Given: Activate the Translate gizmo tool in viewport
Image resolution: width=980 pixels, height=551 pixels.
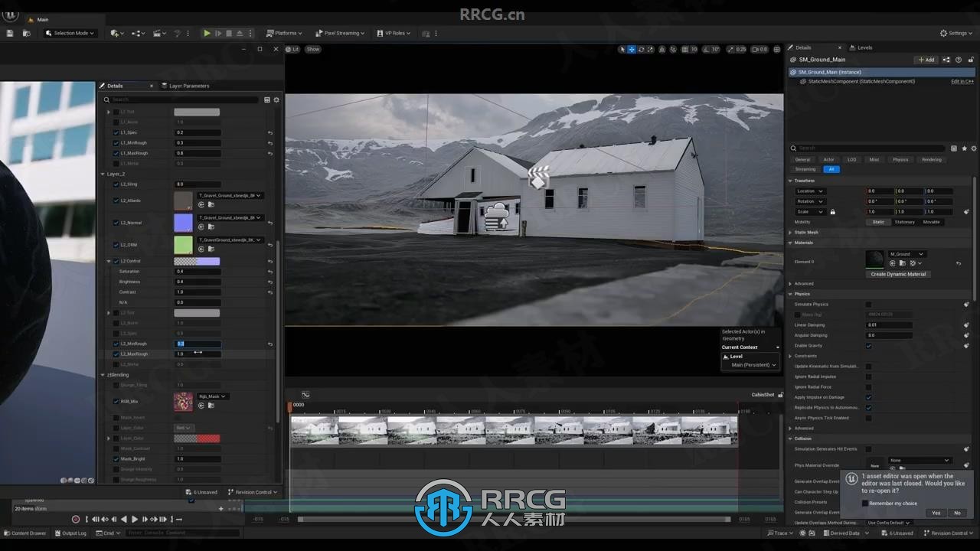Looking at the screenshot, I should (x=632, y=49).
